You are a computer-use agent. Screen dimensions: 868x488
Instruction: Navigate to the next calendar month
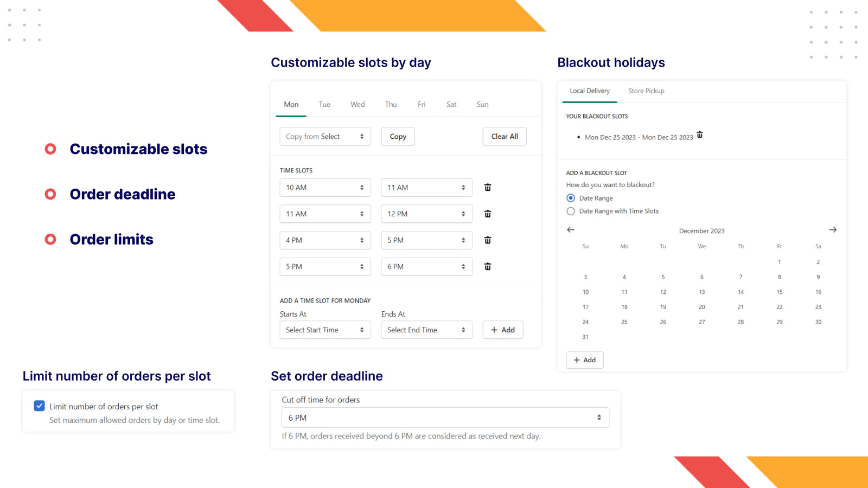point(833,230)
